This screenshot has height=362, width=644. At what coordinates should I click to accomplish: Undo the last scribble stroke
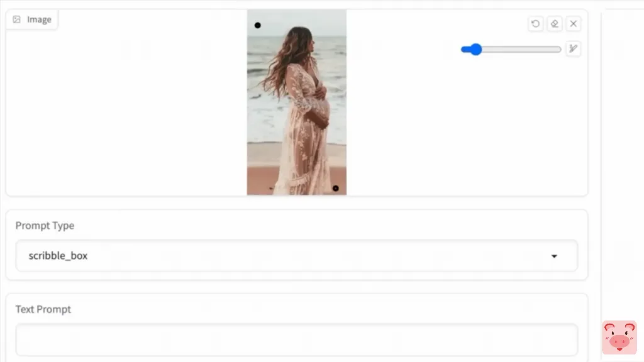(x=535, y=24)
